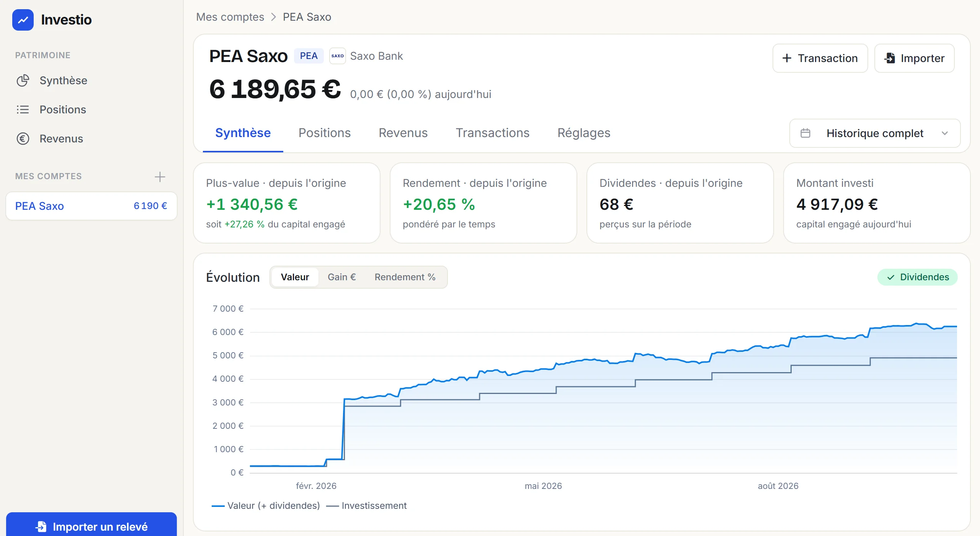Go to Mes comptes breadcrumb
The width and height of the screenshot is (980, 536).
230,17
